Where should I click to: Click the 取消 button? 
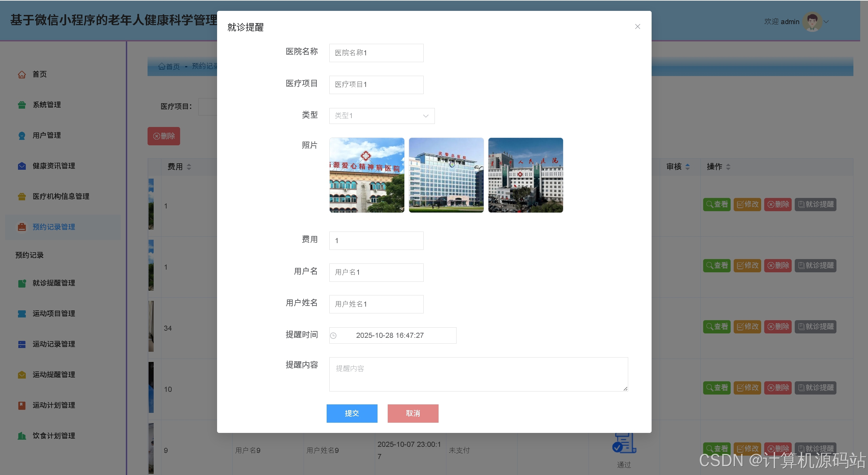coord(413,413)
